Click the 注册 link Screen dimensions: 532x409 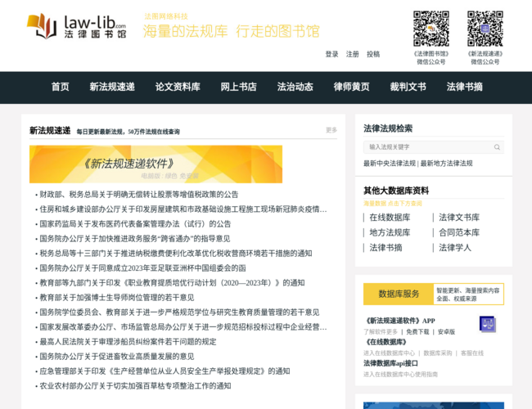coord(353,54)
